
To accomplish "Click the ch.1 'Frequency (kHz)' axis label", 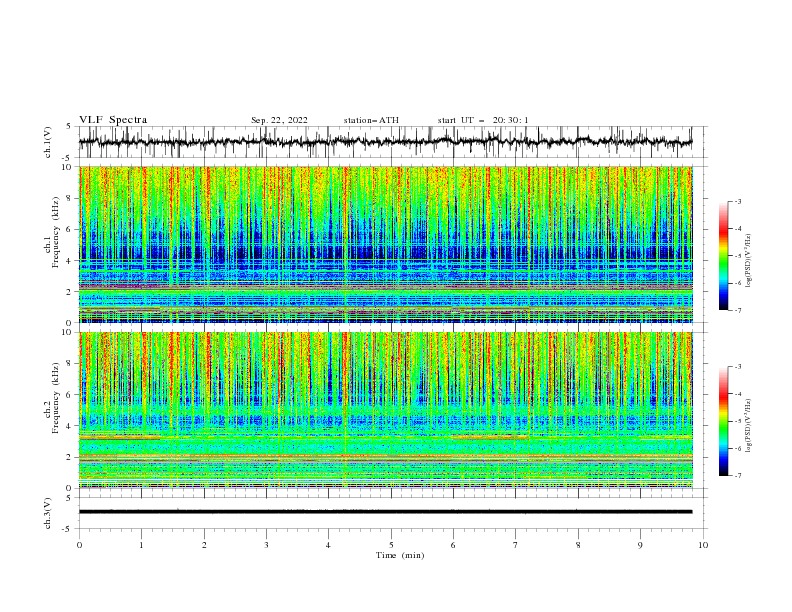I will pyautogui.click(x=56, y=233).
